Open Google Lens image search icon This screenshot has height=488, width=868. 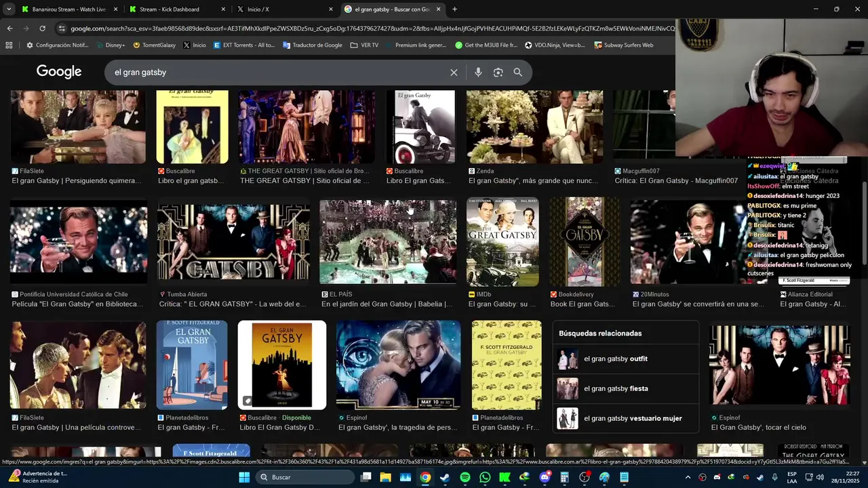point(498,73)
